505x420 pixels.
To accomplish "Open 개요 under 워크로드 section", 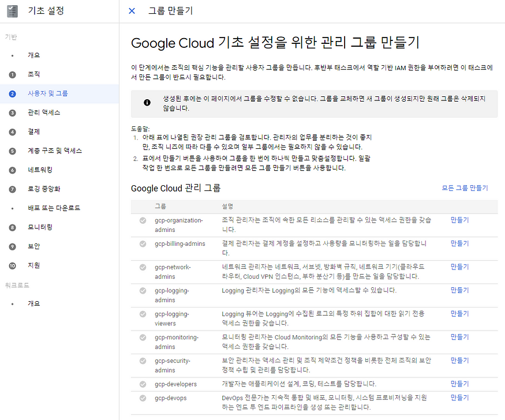I will (59, 304).
